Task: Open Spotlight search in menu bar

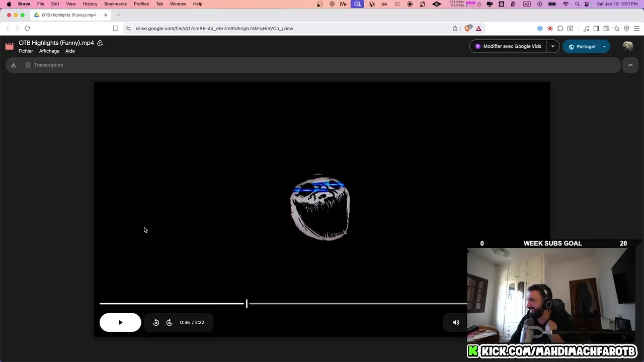Action: point(577,4)
